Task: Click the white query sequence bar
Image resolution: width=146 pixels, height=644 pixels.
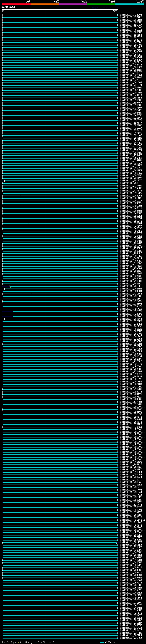Action: (x=60, y=10)
